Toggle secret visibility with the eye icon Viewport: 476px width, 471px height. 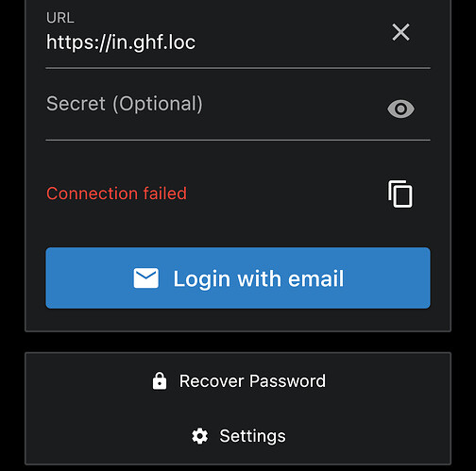(400, 109)
